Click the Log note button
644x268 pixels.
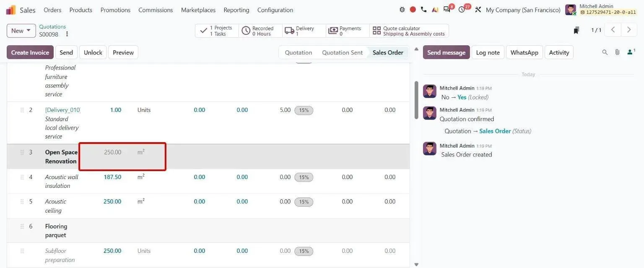click(x=488, y=52)
